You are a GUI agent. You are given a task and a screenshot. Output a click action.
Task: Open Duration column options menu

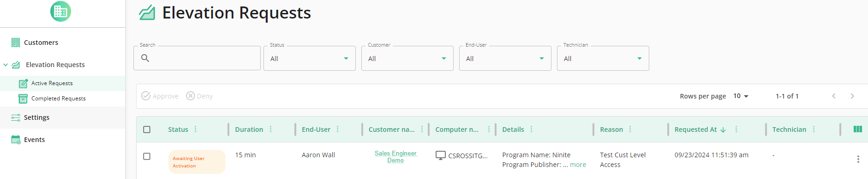[270, 130]
